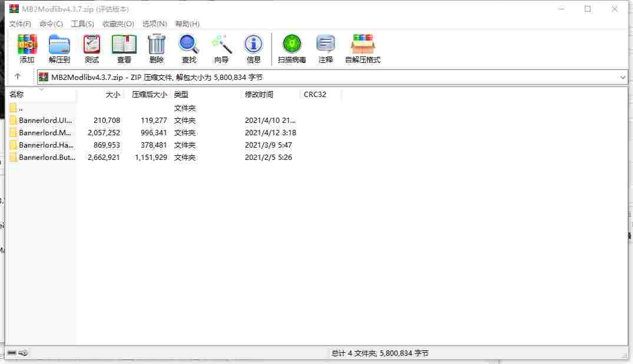Open the 收藏夹(O) menu

(x=118, y=24)
